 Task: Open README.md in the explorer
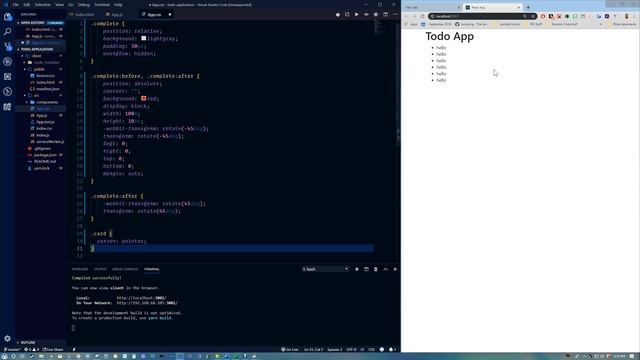point(45,162)
